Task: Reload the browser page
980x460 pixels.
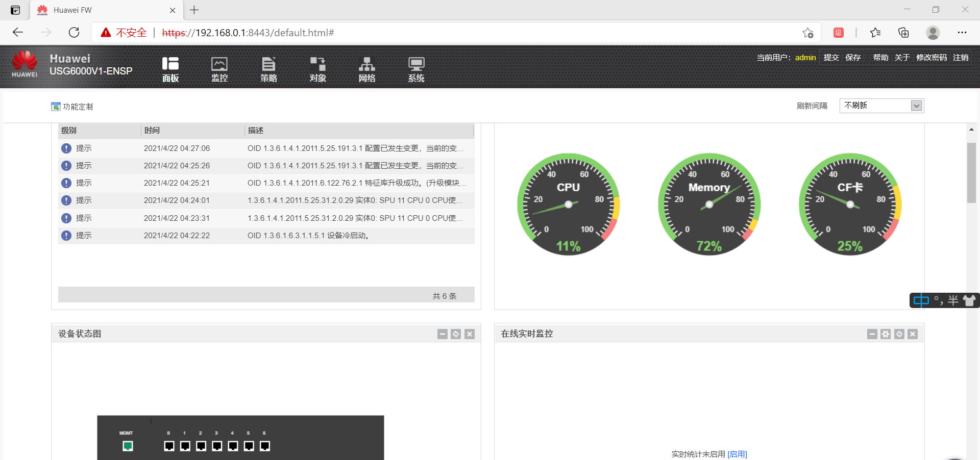Action: pyautogui.click(x=74, y=33)
